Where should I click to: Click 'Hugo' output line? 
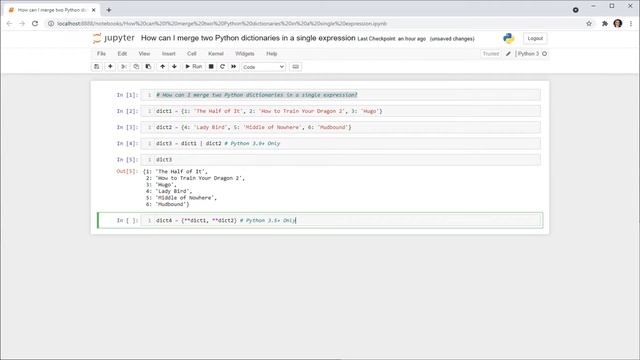tap(166, 184)
